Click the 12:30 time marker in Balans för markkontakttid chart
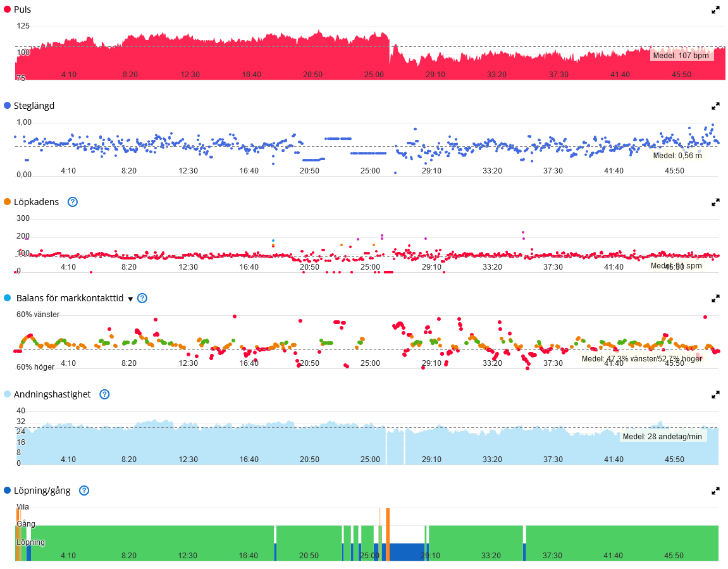 [x=188, y=363]
